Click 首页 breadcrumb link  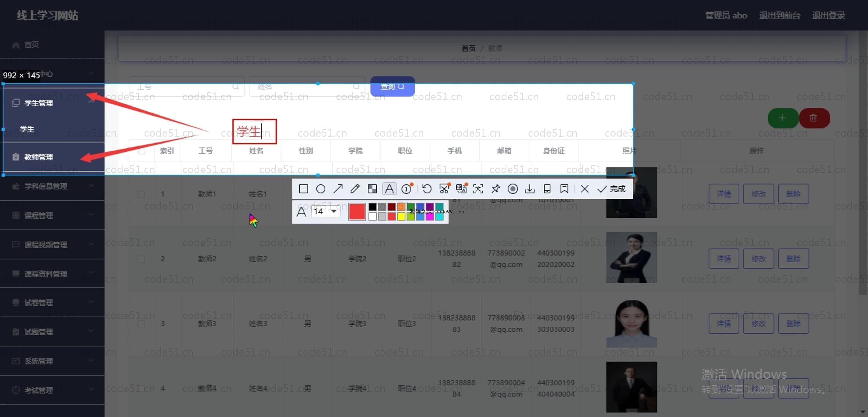(468, 48)
